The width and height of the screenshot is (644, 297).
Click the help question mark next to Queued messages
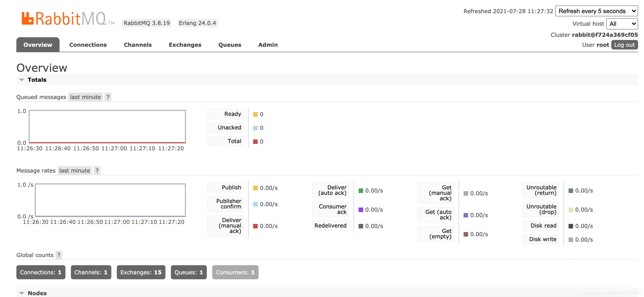pos(108,97)
